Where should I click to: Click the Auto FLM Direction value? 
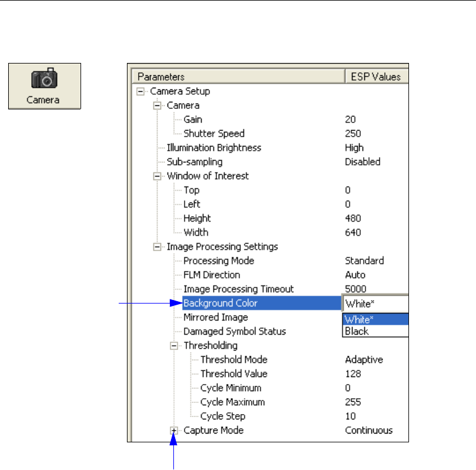point(355,275)
